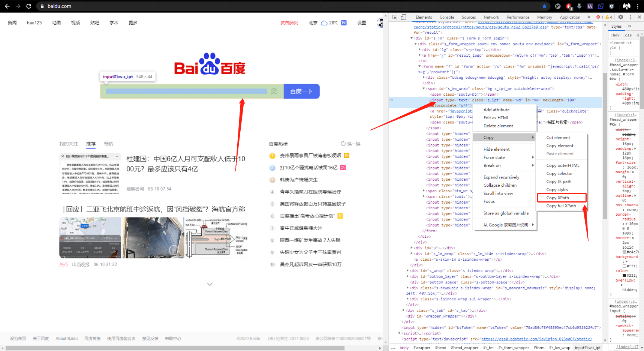Open the About Baidu footer link

pyautogui.click(x=66, y=339)
